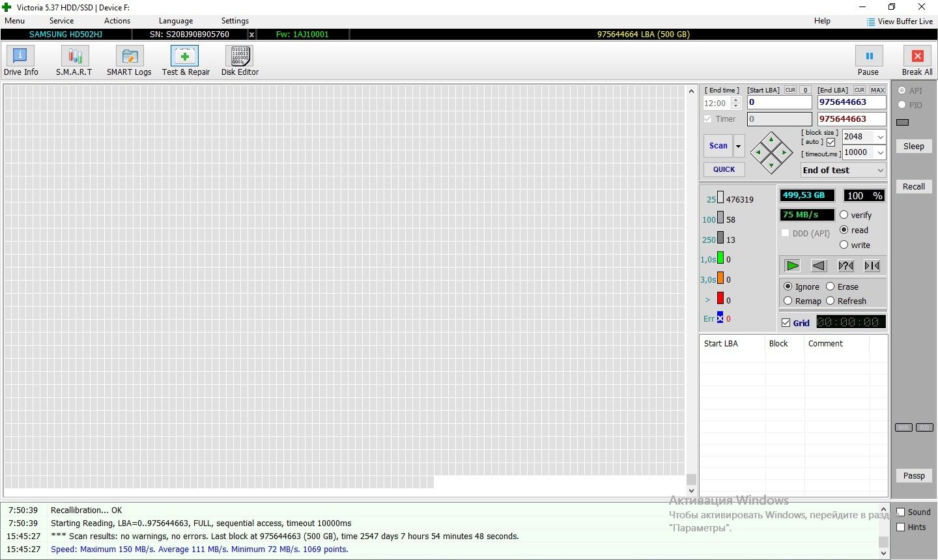This screenshot has width=938, height=560.
Task: Click the block map scrollbar down arrow
Action: [x=691, y=491]
